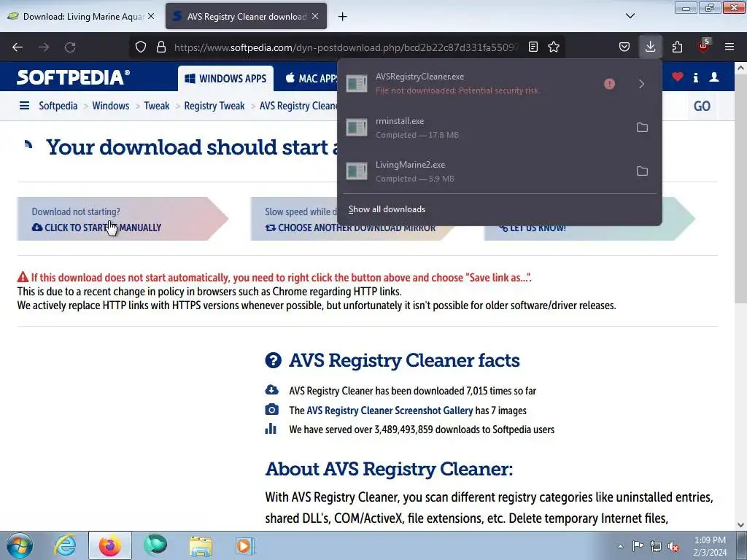Open the Softpedia user account icon
Viewport: 747px width, 560px height.
click(713, 77)
